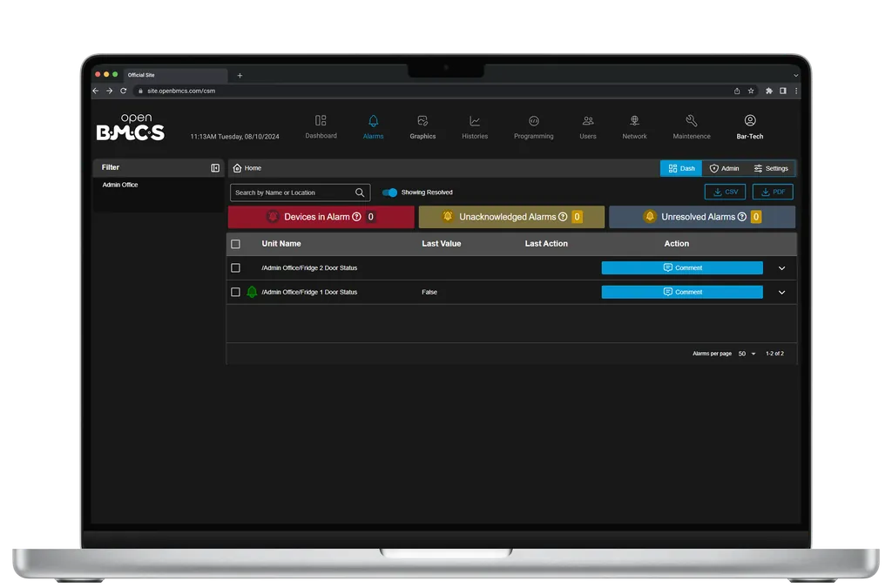Click the Devices in Alarm help icon
Image resolution: width=892 pixels, height=588 pixels.
click(x=356, y=217)
